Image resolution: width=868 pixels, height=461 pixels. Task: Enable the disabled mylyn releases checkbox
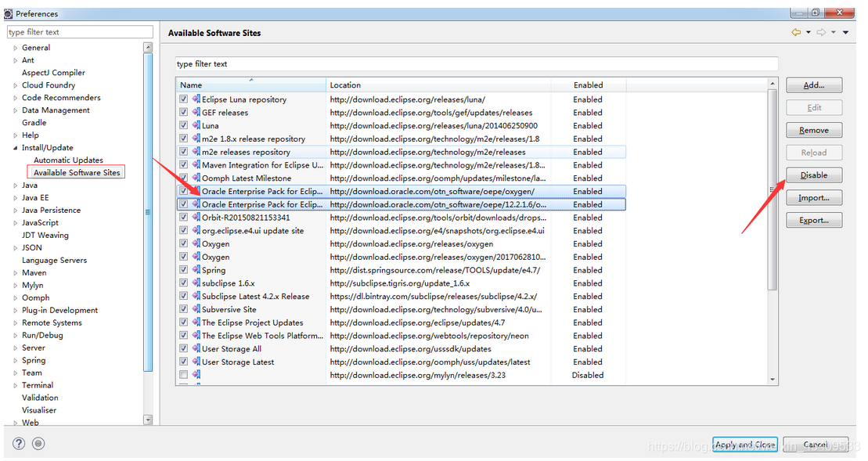pyautogui.click(x=183, y=375)
